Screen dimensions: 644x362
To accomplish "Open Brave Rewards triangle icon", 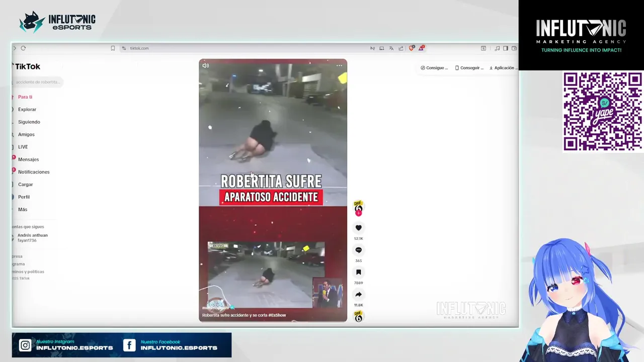I will point(421,48).
